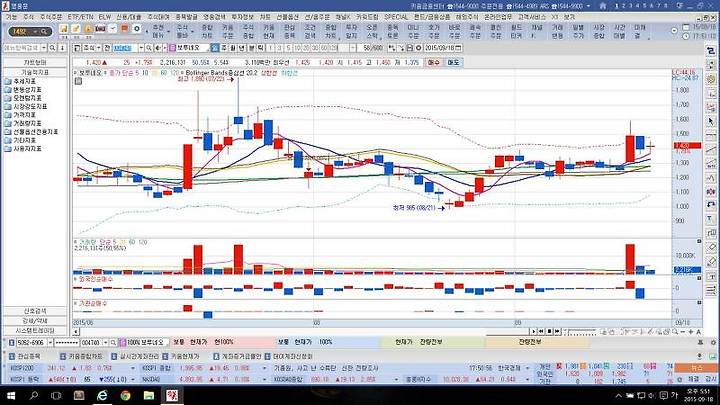Click the 강세/약세 button
720x405 pixels.
click(x=35, y=321)
